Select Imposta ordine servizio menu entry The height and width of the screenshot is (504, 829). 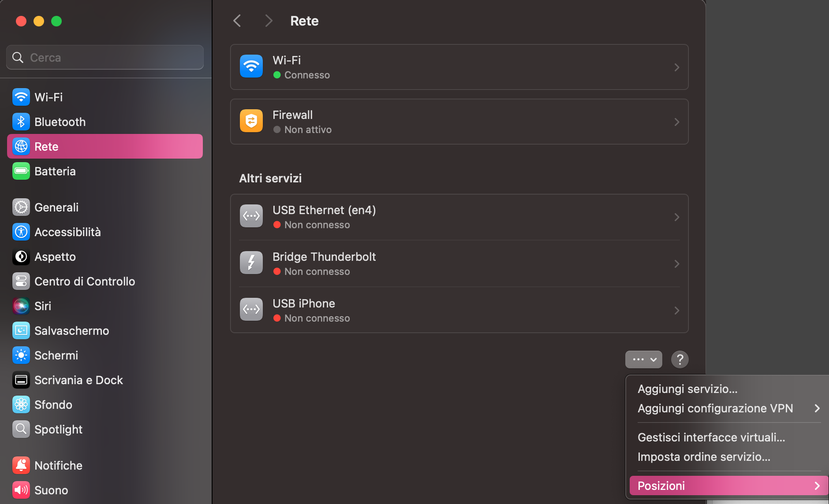click(x=704, y=457)
